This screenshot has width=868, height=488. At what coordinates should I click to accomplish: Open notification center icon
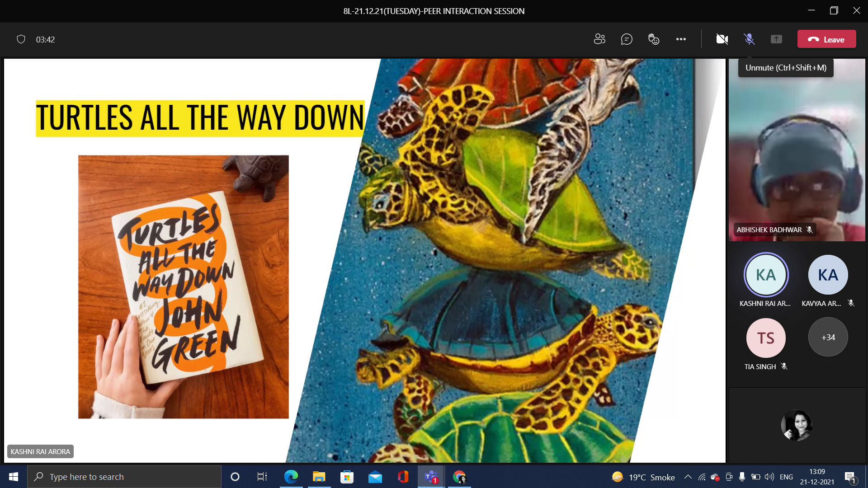point(850,477)
